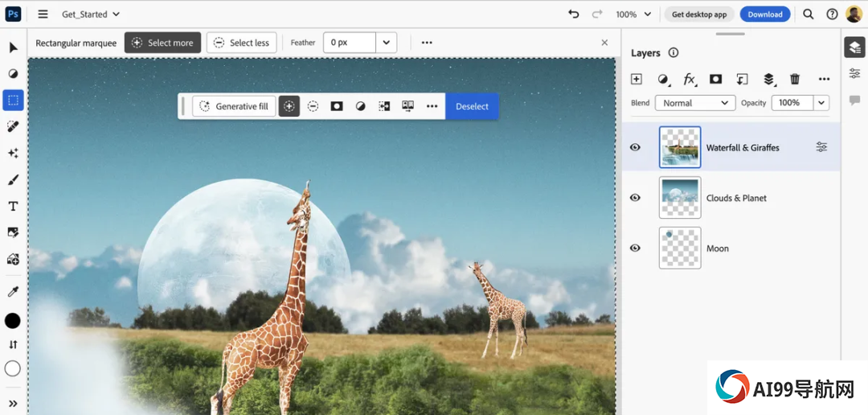868x415 pixels.
Task: Click the blue Deselect button
Action: point(473,106)
